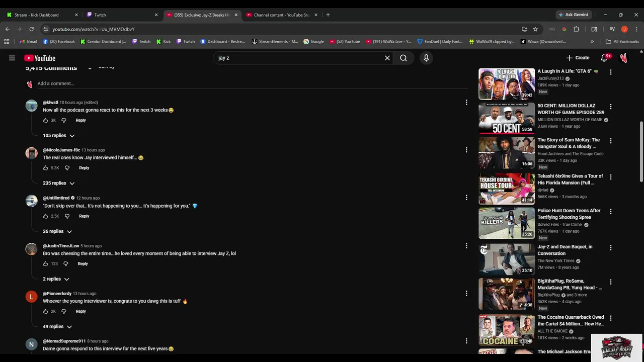Viewport: 644px width, 362px height.
Task: Dislike the @klwstl comment
Action: [x=63, y=120]
